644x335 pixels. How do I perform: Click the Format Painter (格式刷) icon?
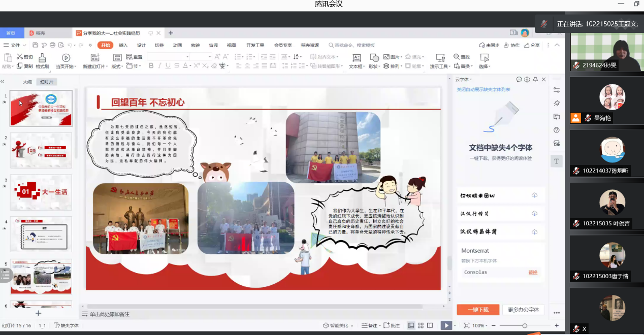[x=42, y=58]
